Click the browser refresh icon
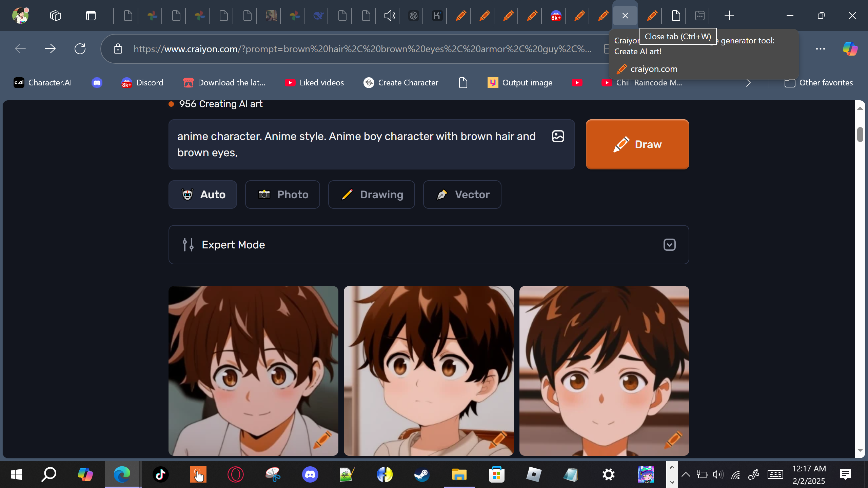This screenshot has width=868, height=488. 80,49
